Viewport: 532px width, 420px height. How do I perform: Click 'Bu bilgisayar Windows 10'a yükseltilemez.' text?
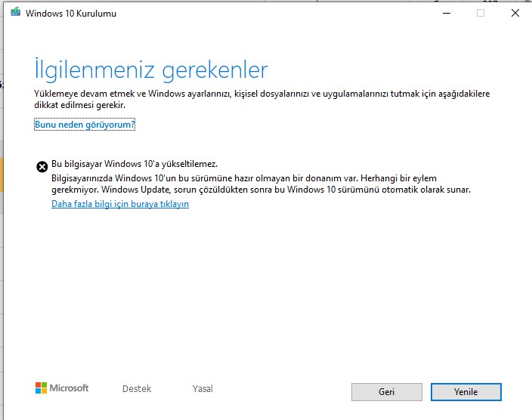pos(135,164)
